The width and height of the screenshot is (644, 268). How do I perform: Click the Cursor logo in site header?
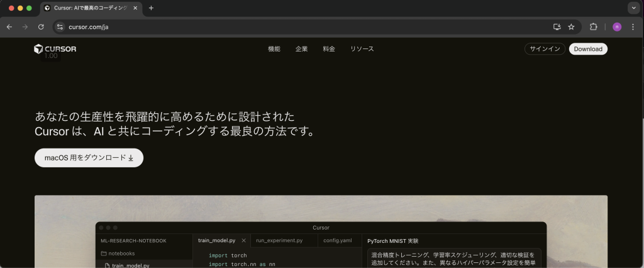[55, 49]
